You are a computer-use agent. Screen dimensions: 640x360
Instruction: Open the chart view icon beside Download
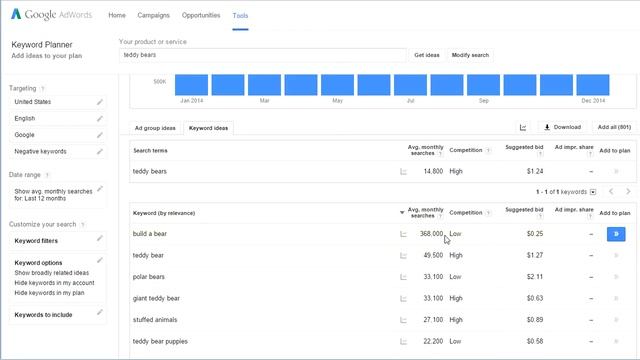523,127
